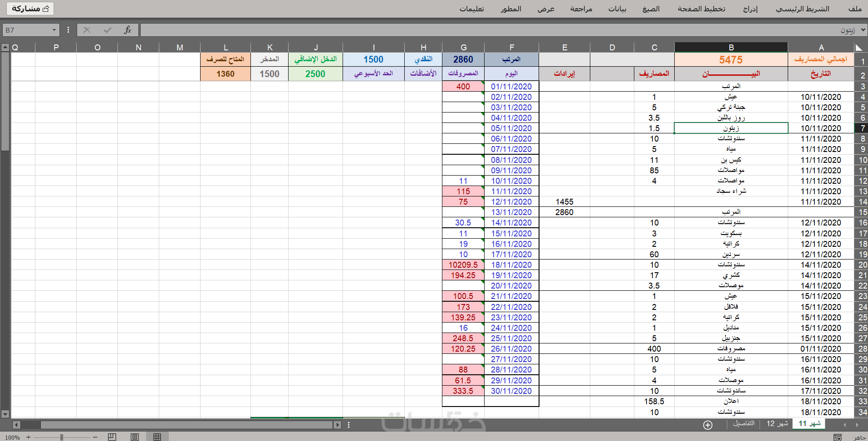
Task: Select the cell 'اجمالي المصاريف'
Action: click(821, 60)
